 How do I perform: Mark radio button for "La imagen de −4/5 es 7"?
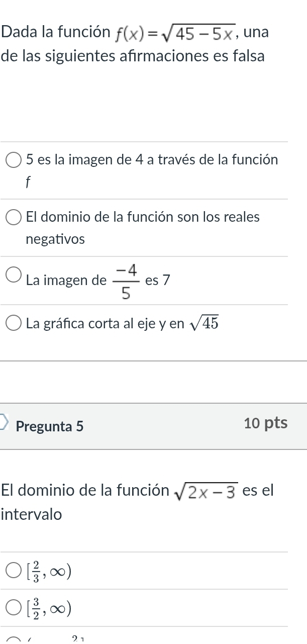tap(14, 275)
